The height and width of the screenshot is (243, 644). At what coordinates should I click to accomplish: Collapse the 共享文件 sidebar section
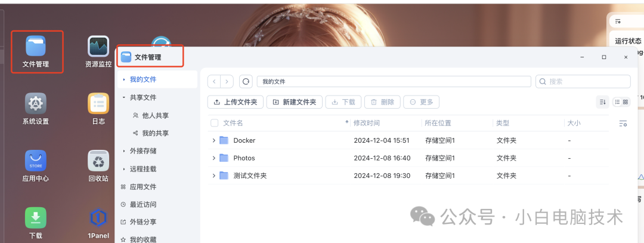coord(123,97)
